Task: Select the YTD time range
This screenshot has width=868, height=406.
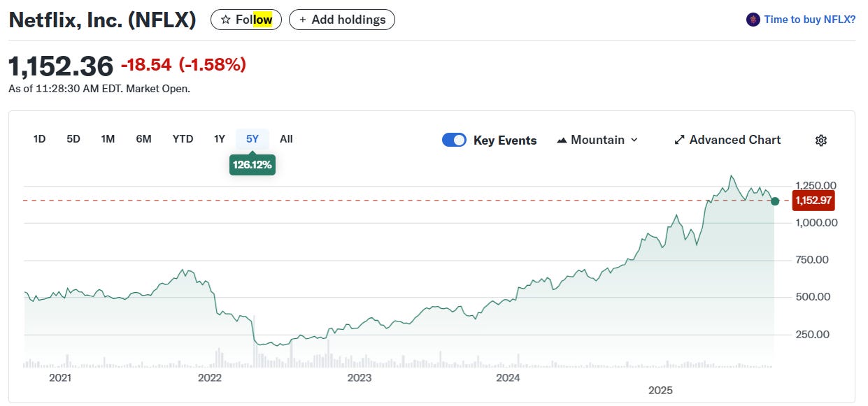Action: coord(183,139)
